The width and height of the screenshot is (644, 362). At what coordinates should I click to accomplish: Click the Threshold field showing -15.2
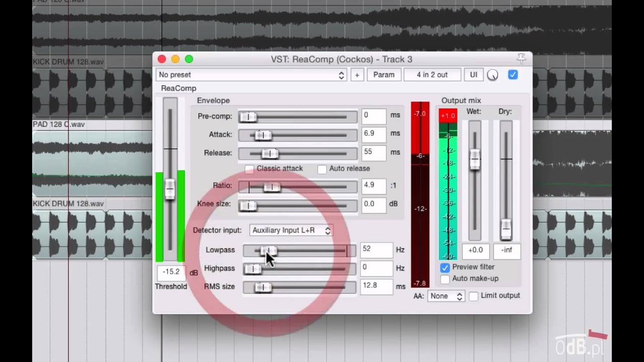[172, 273]
